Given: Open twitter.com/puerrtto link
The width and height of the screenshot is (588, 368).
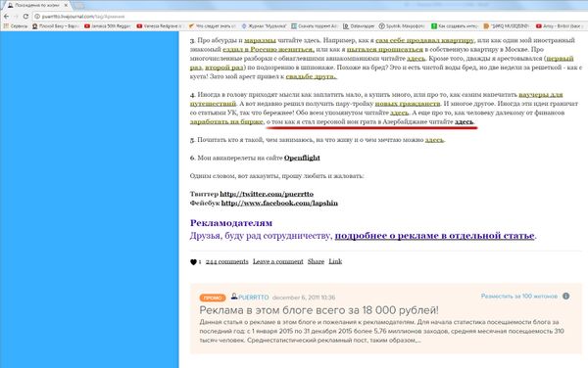Looking at the screenshot, I should pos(267,194).
